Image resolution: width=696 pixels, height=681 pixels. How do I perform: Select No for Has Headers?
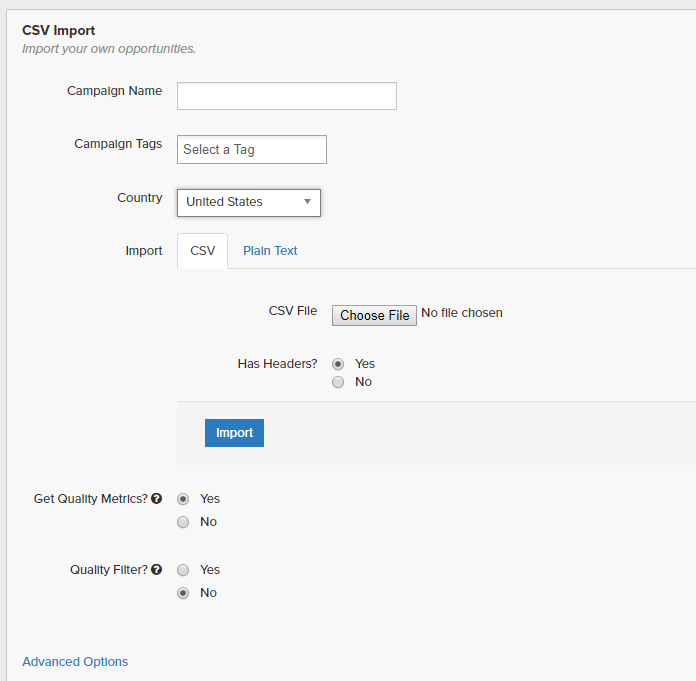point(338,382)
